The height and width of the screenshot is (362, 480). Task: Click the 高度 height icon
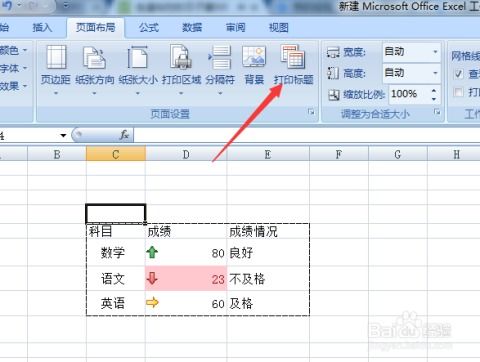333,73
